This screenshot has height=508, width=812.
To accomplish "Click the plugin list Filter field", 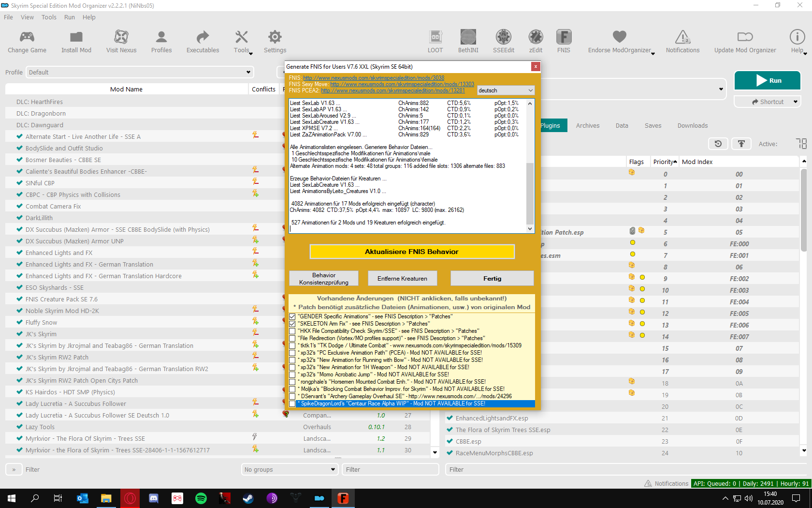I will click(x=627, y=469).
